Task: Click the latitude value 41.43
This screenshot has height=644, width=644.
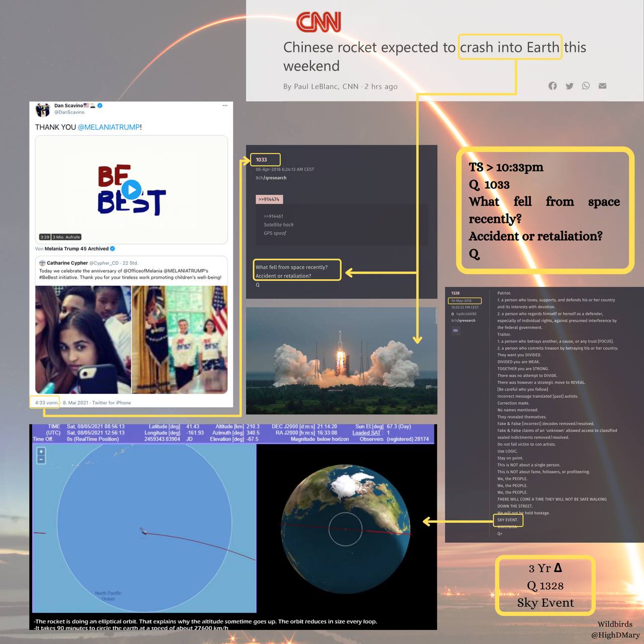Action: 193,427
